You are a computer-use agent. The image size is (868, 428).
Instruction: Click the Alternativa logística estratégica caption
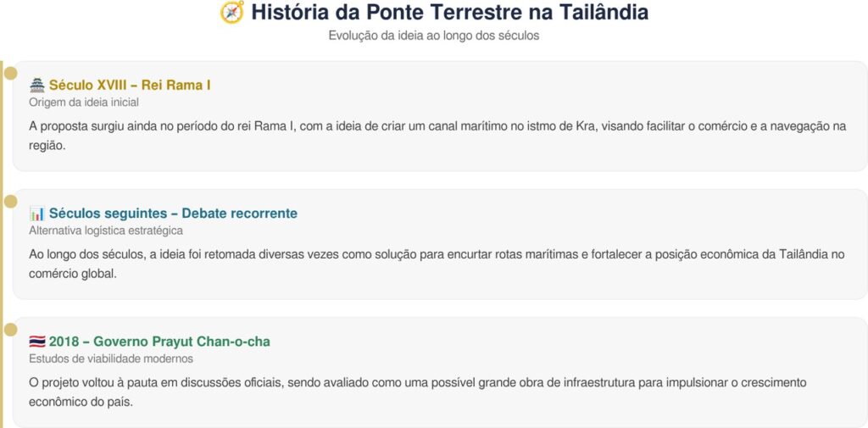pos(106,231)
